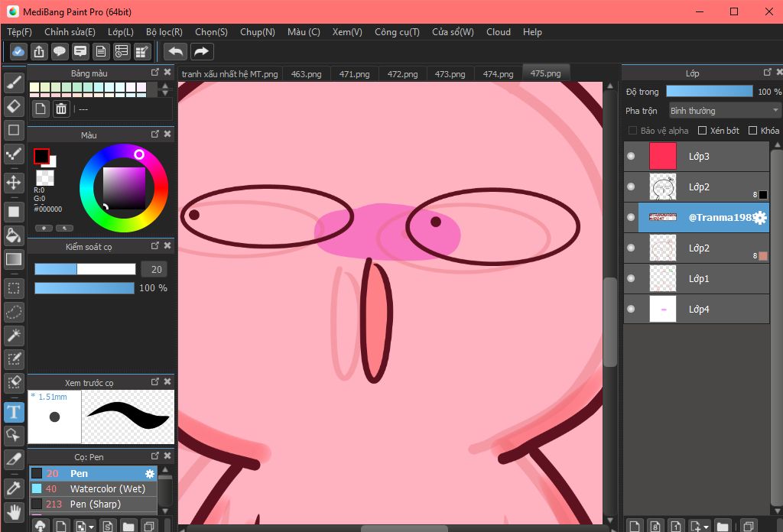This screenshot has height=532, width=783.
Task: Click the cloud save toolbar icon
Action: [18, 51]
